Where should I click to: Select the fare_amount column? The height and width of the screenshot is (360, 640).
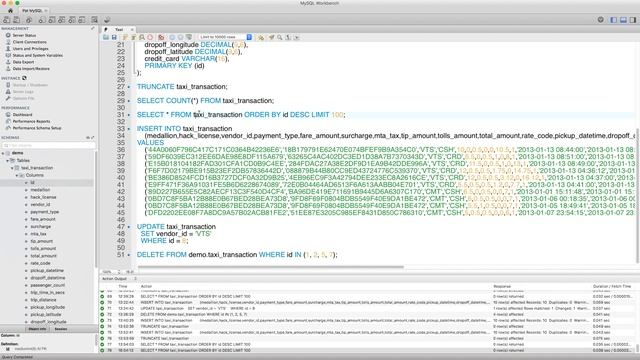(x=43, y=219)
